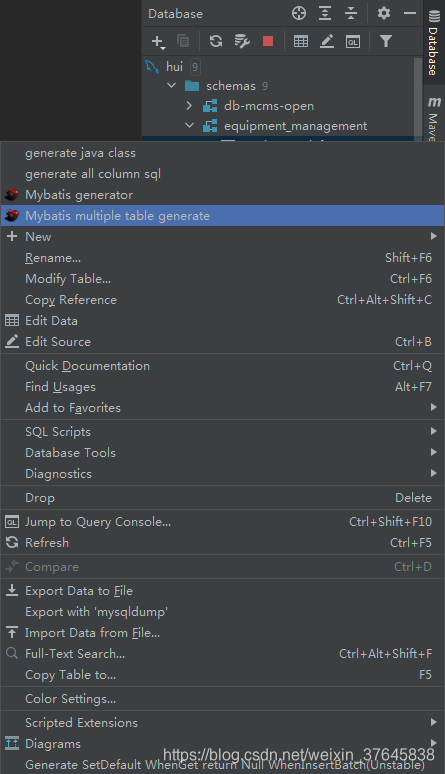Collapse the equipment_management schema node
This screenshot has height=774, width=445.
(189, 125)
